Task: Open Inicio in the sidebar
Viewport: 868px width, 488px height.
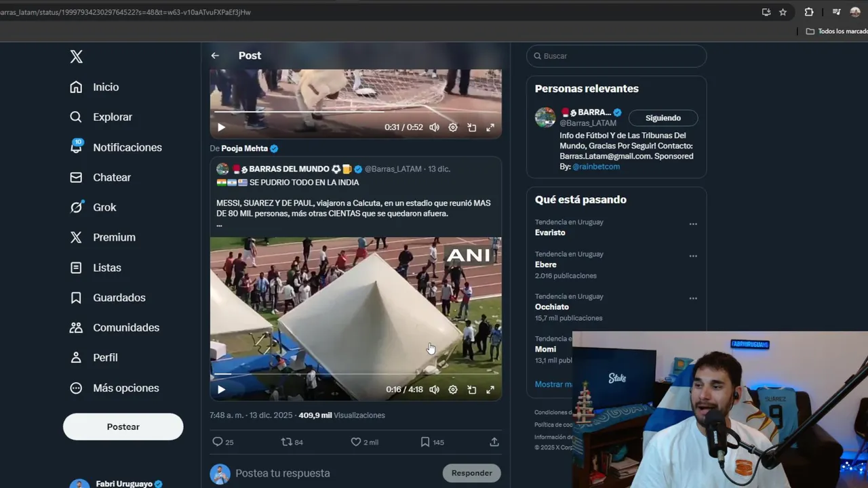Action: pyautogui.click(x=95, y=87)
